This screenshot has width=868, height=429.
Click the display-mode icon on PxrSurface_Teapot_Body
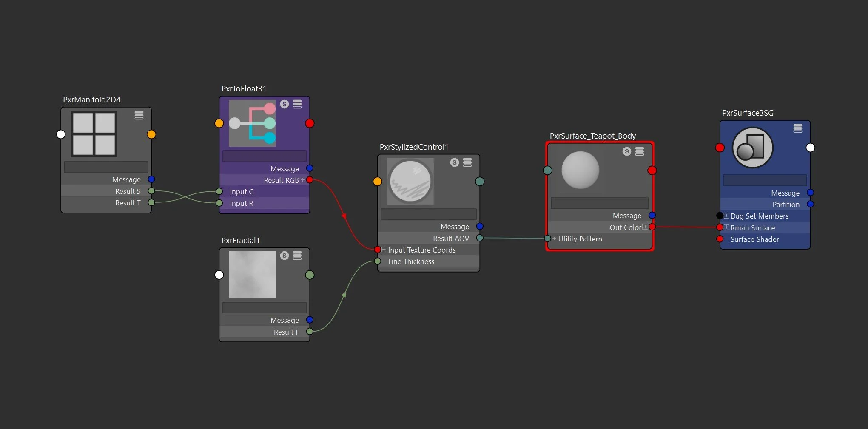click(x=639, y=151)
